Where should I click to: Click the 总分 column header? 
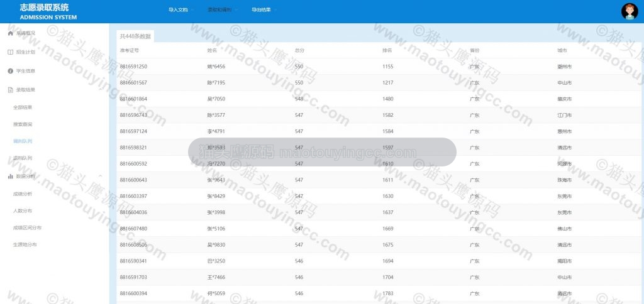click(299, 50)
